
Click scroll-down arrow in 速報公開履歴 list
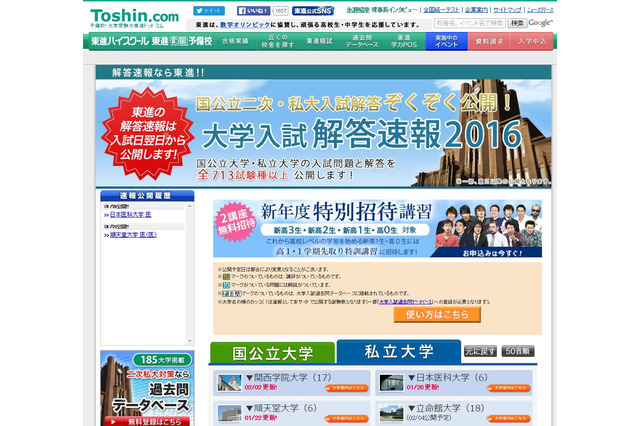189,341
